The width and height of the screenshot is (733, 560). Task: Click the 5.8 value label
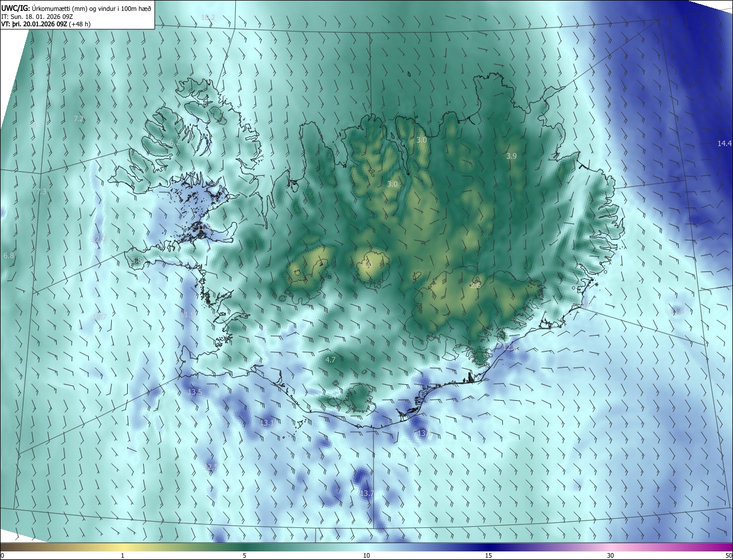pyautogui.click(x=136, y=261)
